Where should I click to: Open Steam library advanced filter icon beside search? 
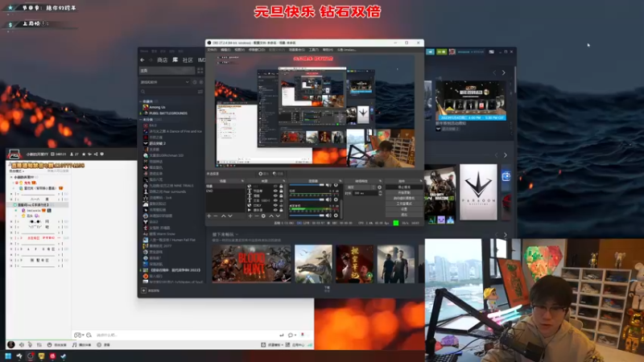point(200,92)
